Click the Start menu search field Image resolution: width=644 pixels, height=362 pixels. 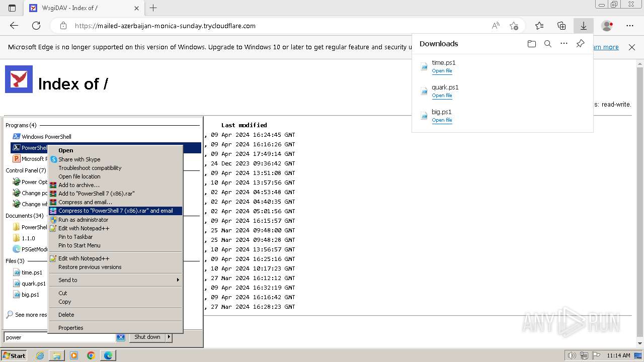click(x=60, y=337)
